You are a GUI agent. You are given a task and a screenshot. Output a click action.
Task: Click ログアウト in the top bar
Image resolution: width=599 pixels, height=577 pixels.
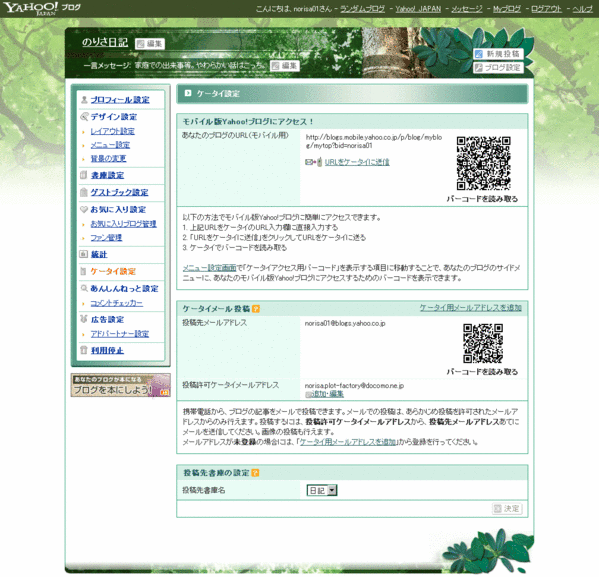(546, 9)
